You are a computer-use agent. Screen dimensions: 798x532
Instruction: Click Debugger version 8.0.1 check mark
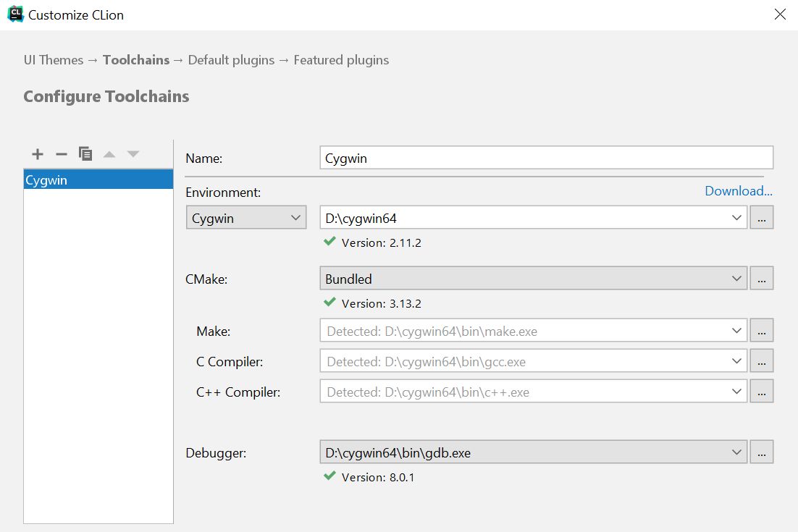pyautogui.click(x=329, y=476)
